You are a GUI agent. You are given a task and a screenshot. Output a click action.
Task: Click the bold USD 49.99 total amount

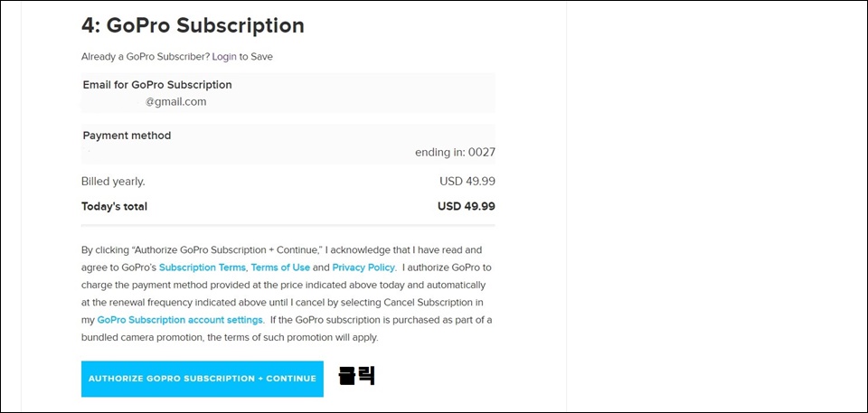pyautogui.click(x=467, y=206)
